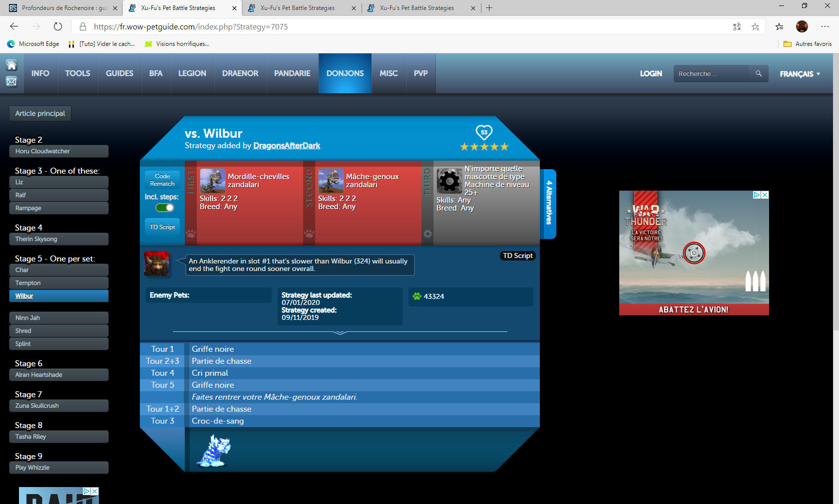Open the favorites list icon
Viewport: 839px width, 504px height.
(x=779, y=27)
